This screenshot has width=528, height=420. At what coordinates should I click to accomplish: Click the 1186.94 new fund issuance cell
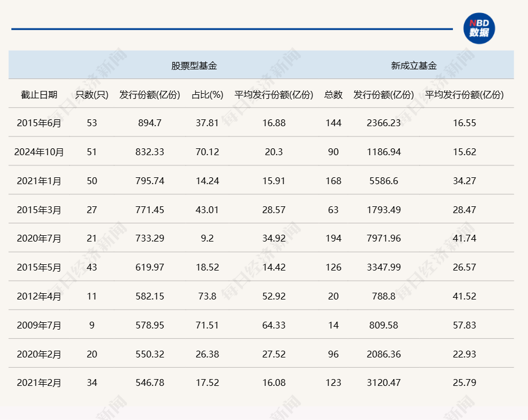pyautogui.click(x=384, y=152)
